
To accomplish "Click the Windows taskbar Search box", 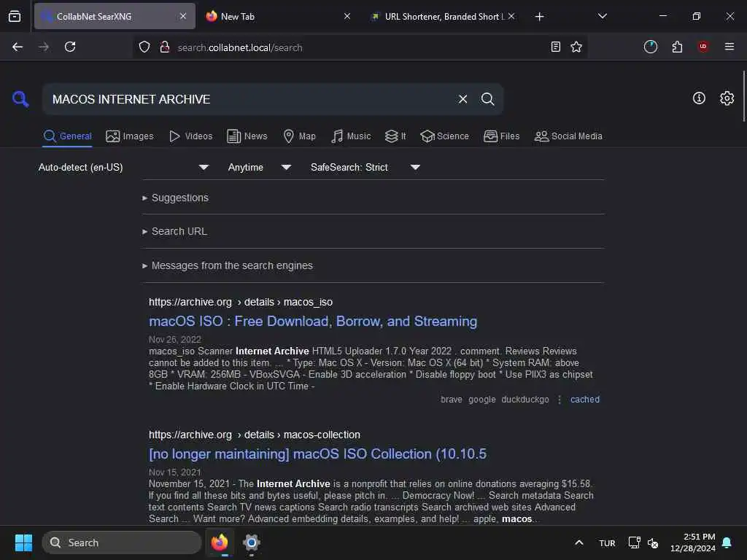I will 122,542.
